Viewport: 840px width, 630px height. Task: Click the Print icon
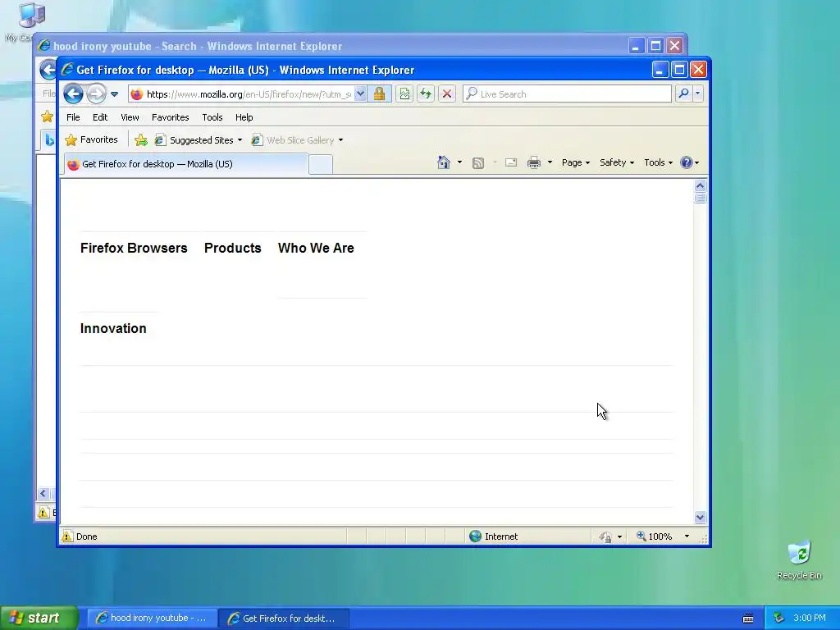[x=534, y=162]
